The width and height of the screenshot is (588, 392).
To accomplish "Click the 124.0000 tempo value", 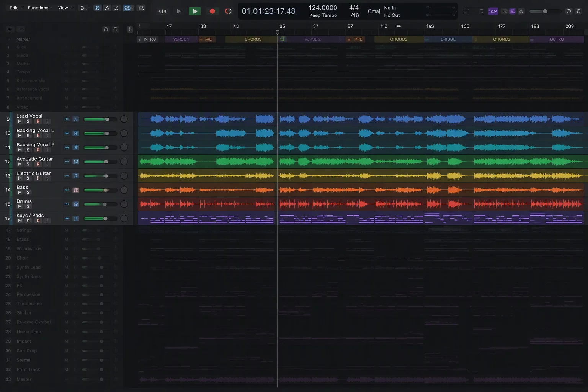I will coord(323,8).
